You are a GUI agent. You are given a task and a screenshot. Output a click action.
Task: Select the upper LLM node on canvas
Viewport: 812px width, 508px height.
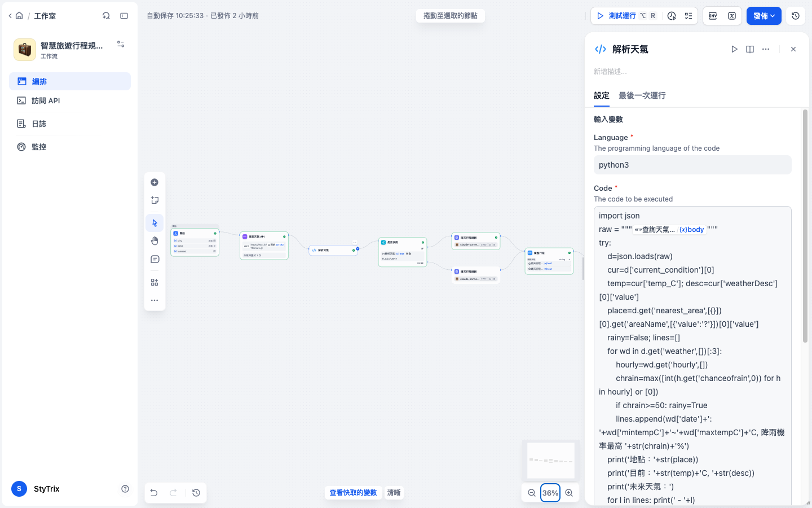point(476,241)
